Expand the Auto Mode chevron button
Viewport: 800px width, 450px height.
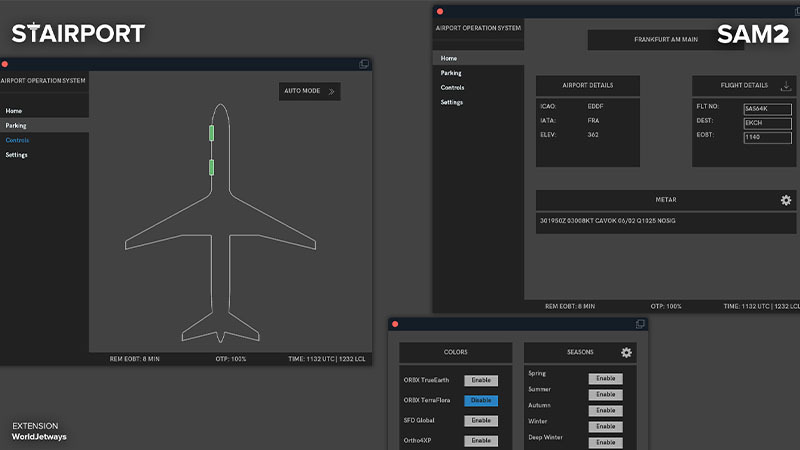(332, 91)
